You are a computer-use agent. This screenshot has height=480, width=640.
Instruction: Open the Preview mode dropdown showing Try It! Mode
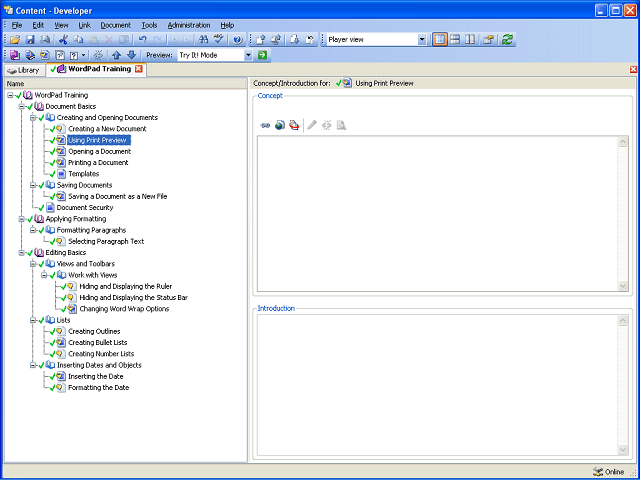(x=248, y=55)
